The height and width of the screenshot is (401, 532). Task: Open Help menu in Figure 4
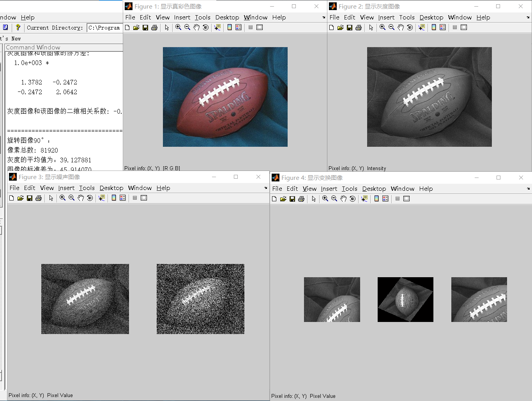pos(426,189)
